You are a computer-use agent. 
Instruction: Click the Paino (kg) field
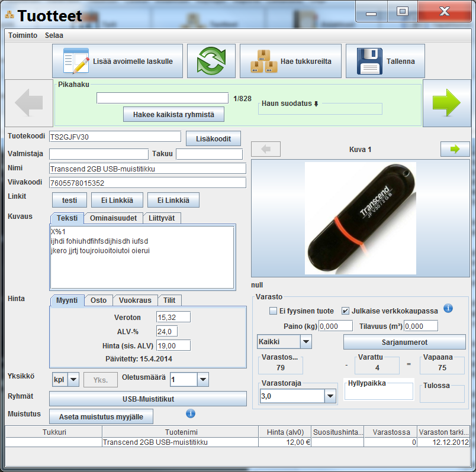(336, 326)
